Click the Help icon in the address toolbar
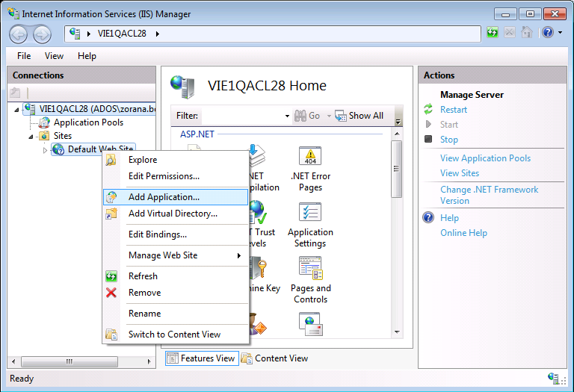The image size is (574, 392). coord(547,33)
